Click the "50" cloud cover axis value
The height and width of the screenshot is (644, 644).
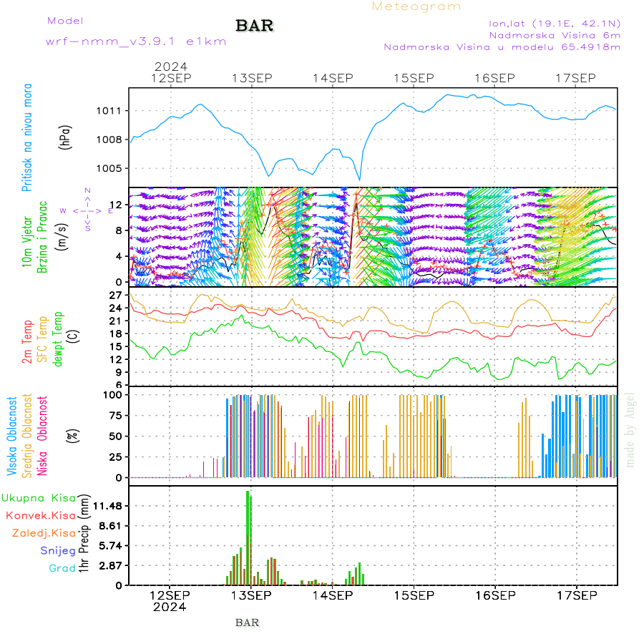(x=115, y=436)
